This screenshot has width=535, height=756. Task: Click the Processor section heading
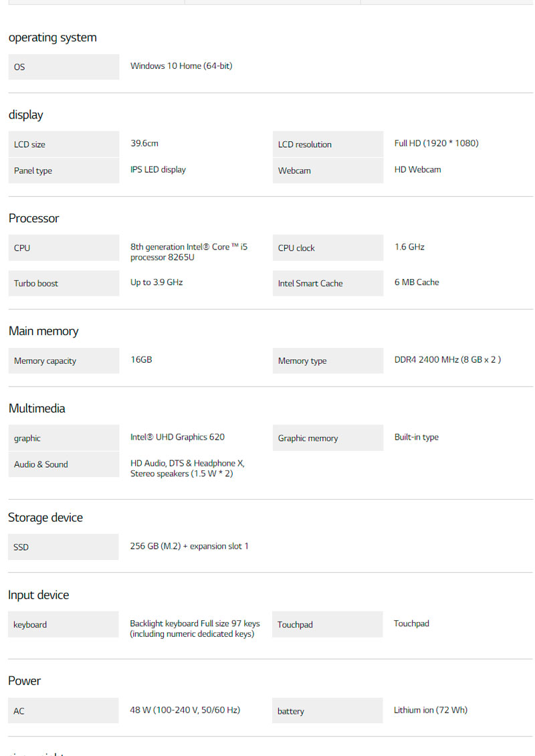pyautogui.click(x=34, y=219)
